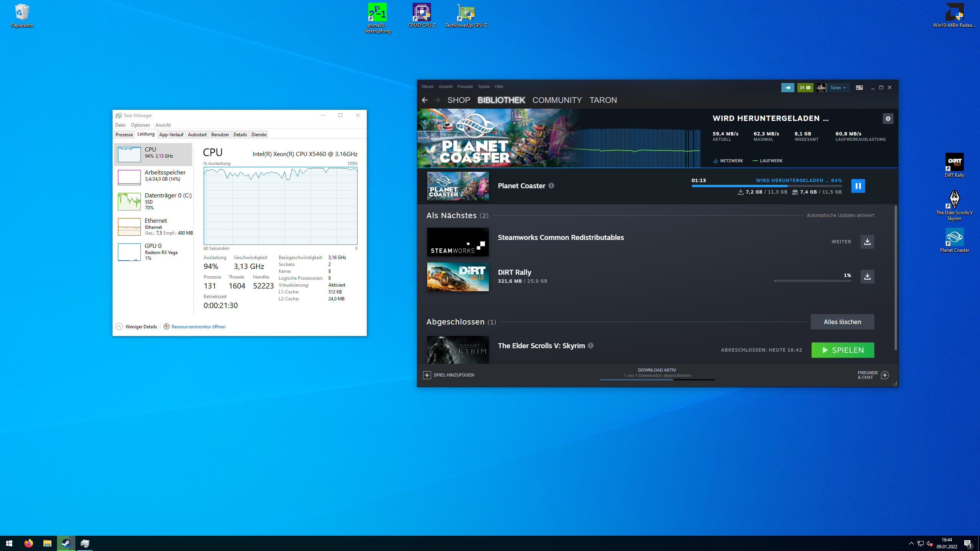Open Steam announcements megaphone
The width and height of the screenshot is (980, 551).
click(788, 87)
